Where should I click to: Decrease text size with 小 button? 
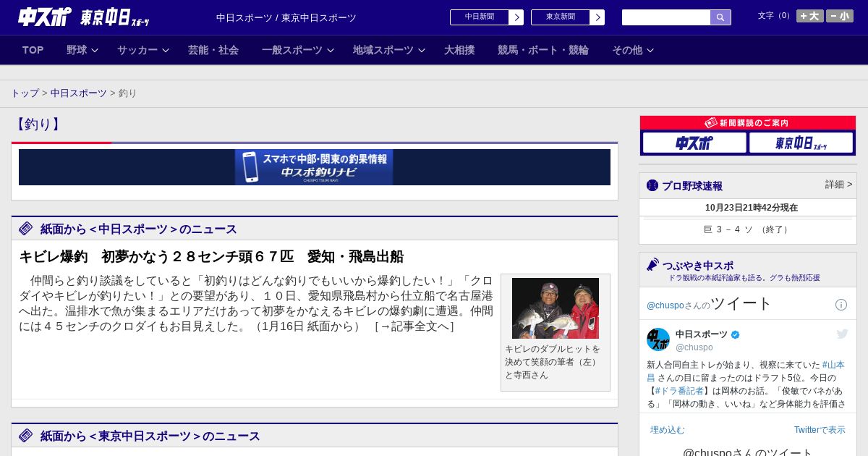point(840,16)
